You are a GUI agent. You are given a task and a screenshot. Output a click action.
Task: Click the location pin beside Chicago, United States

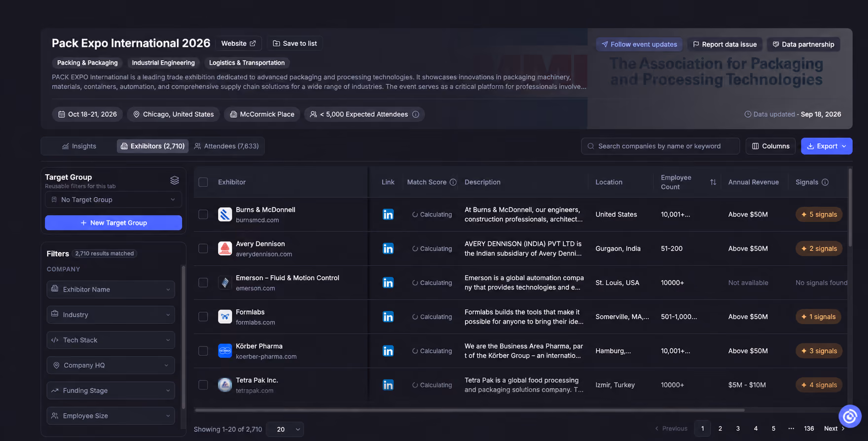click(x=137, y=114)
